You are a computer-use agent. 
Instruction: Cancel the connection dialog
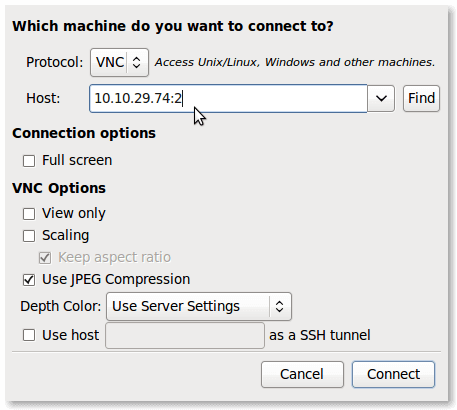pyautogui.click(x=302, y=374)
